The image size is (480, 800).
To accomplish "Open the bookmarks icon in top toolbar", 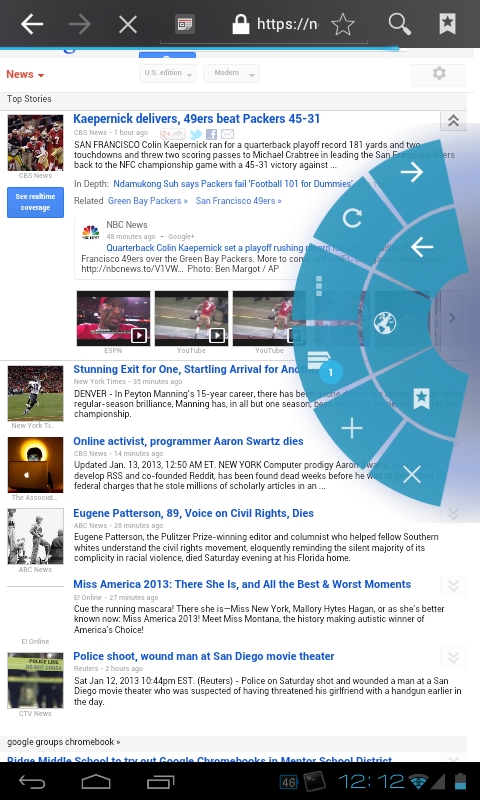I will (447, 23).
